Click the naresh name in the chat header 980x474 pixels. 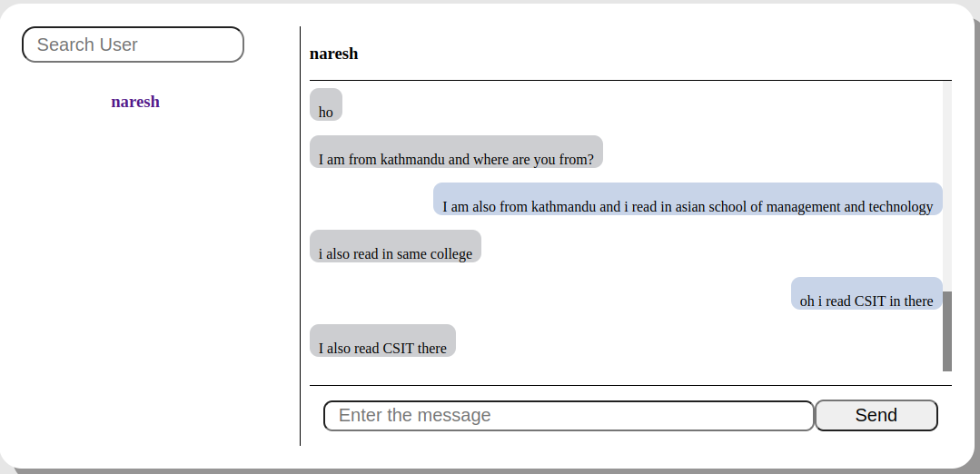pos(333,54)
